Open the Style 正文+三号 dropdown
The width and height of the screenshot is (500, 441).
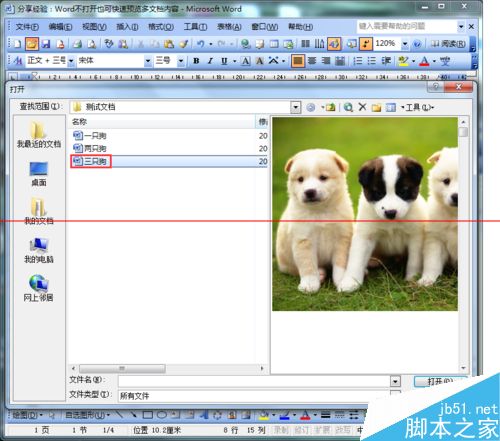pos(71,61)
